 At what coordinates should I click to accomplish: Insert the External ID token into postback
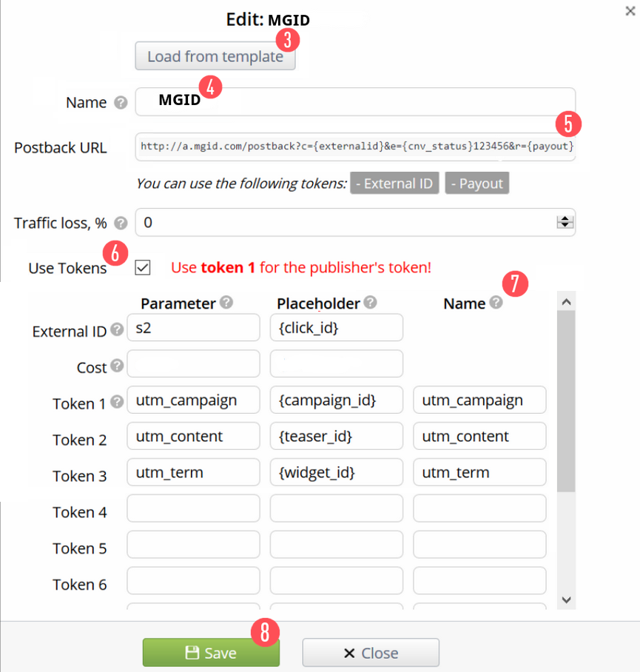tap(394, 184)
